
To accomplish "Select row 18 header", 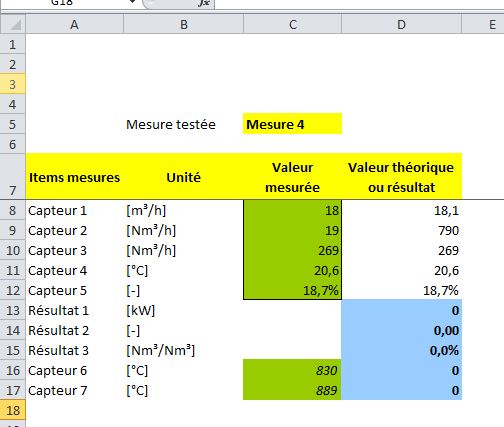I will [13, 410].
